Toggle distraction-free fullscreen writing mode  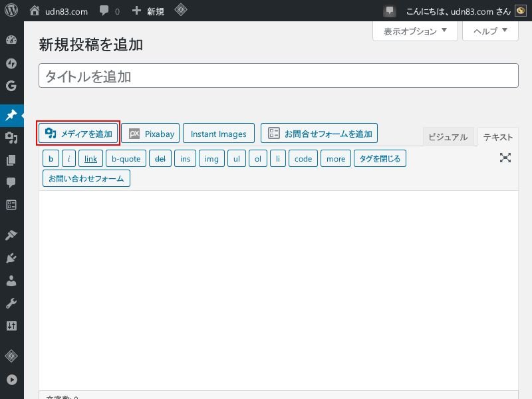505,158
